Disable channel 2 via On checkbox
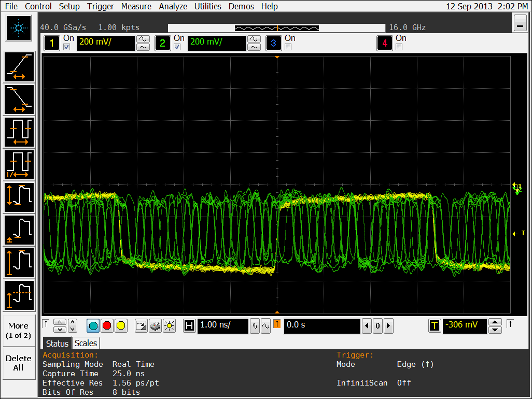 point(177,47)
